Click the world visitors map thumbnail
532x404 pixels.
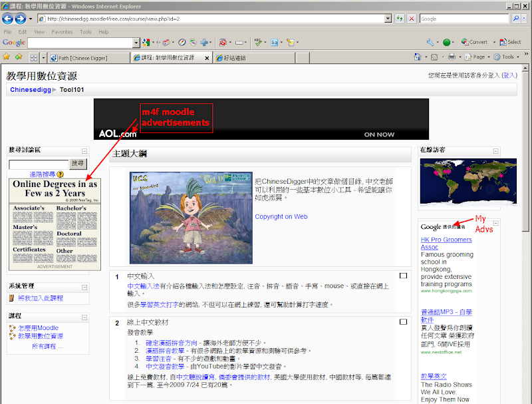click(x=468, y=182)
